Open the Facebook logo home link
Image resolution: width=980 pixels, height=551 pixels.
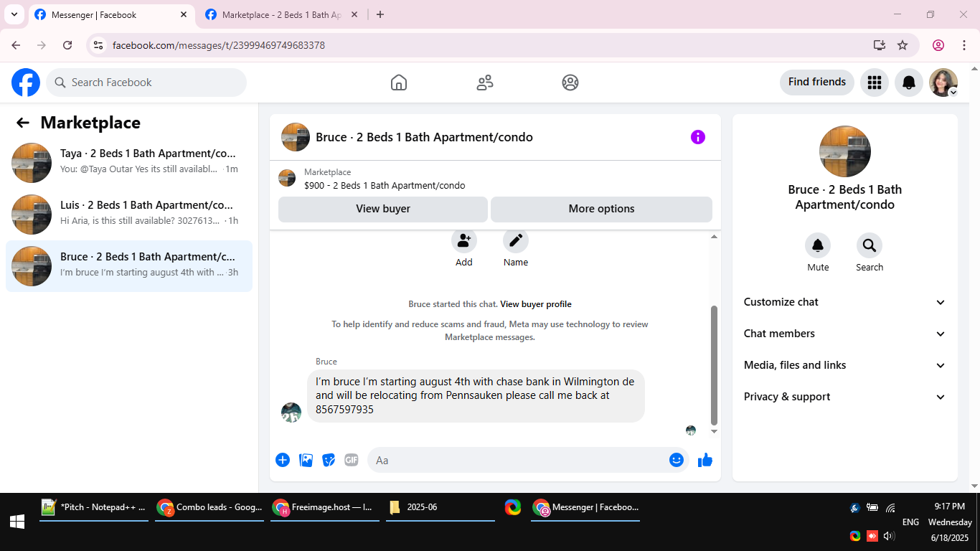[26, 83]
